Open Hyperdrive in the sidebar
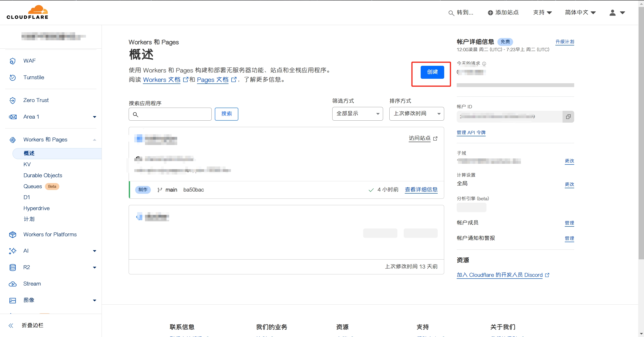The image size is (644, 337). 36,209
